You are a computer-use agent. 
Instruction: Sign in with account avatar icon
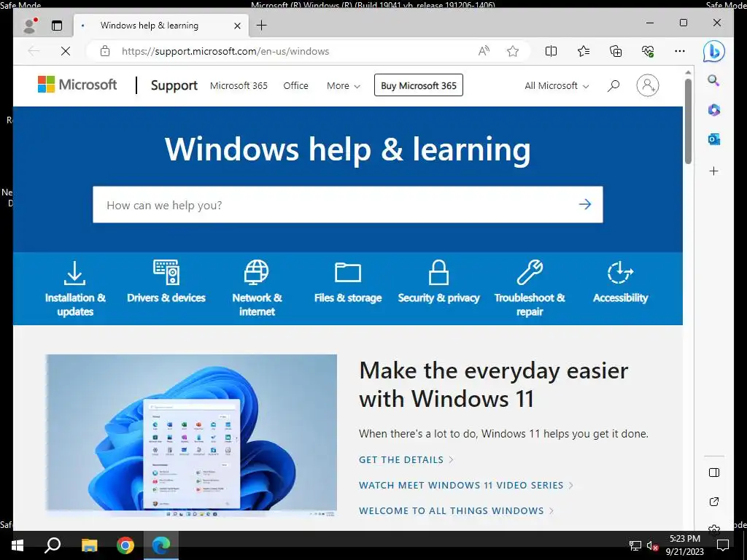(x=648, y=85)
